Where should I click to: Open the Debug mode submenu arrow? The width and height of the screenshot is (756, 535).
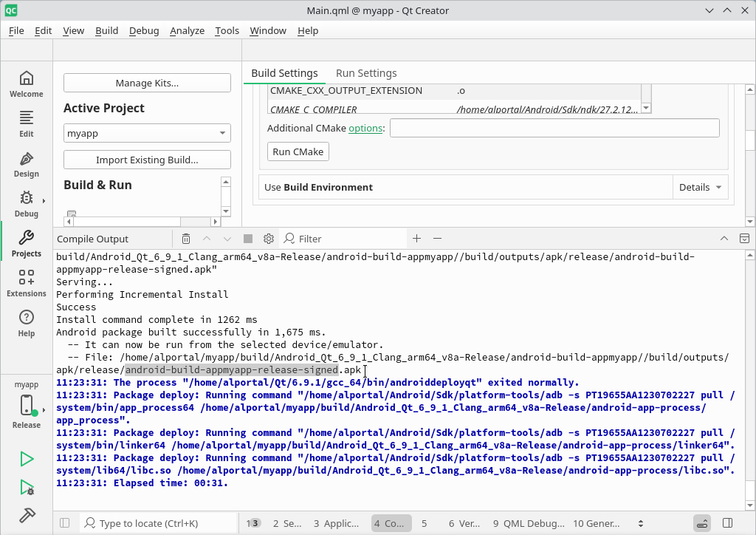44,201
